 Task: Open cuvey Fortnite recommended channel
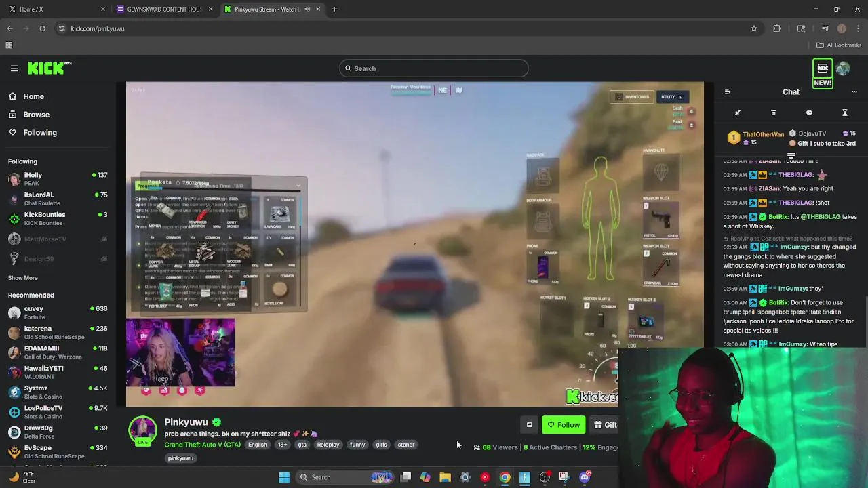(x=58, y=312)
